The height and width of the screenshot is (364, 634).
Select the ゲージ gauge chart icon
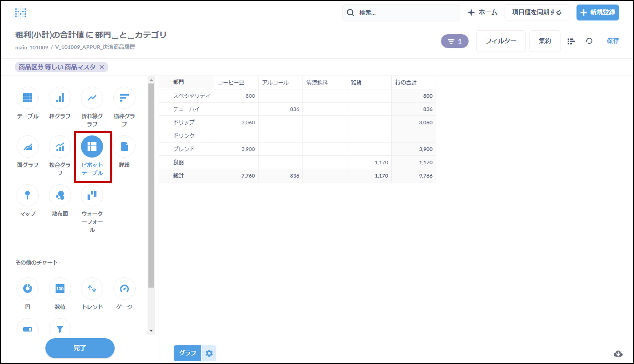[x=124, y=288]
